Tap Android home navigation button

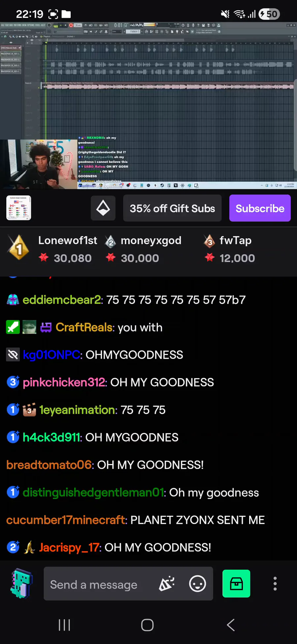[x=147, y=625]
